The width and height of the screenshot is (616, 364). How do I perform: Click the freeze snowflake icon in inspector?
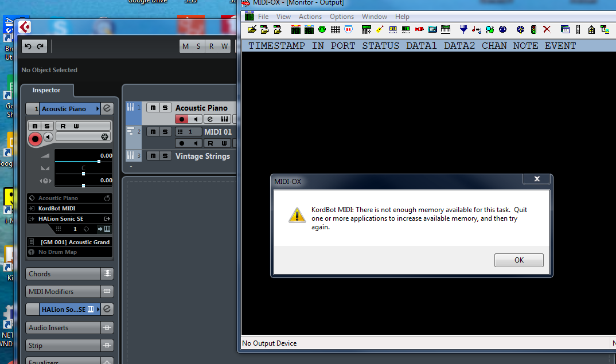click(x=104, y=136)
